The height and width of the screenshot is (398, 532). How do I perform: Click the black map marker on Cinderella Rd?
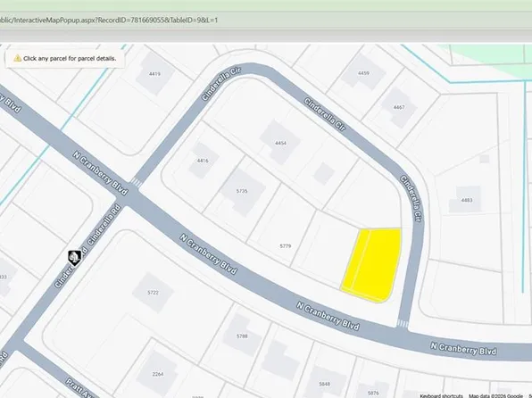[75, 258]
